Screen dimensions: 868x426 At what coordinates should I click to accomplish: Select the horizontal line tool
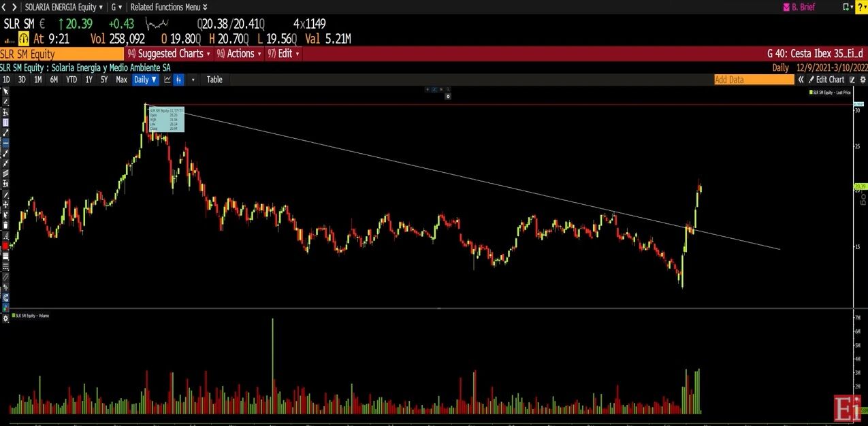(5, 143)
